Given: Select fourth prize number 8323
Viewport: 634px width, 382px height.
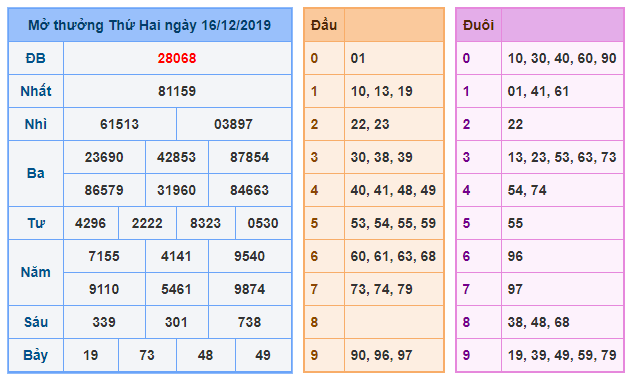Looking at the screenshot, I should [x=205, y=223].
